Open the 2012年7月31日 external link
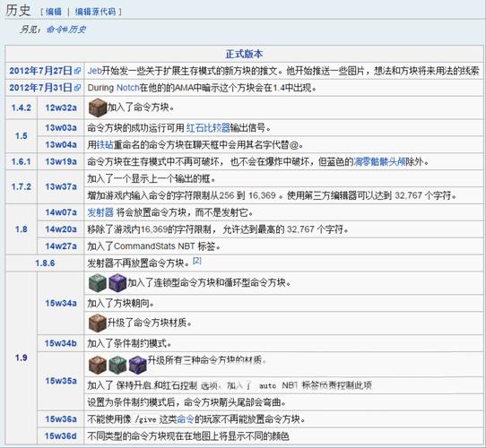 pos(40,88)
